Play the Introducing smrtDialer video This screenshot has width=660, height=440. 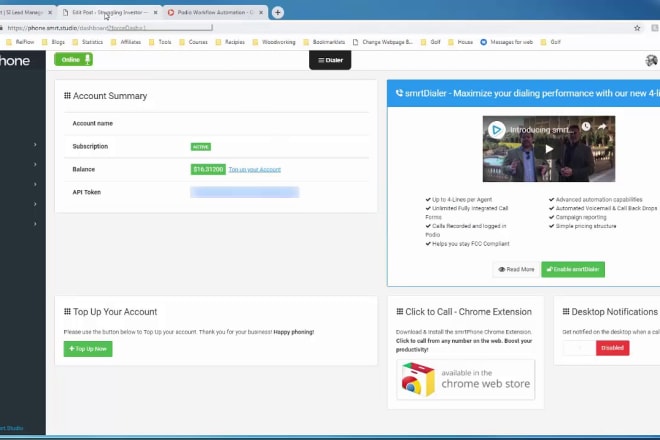pos(549,149)
